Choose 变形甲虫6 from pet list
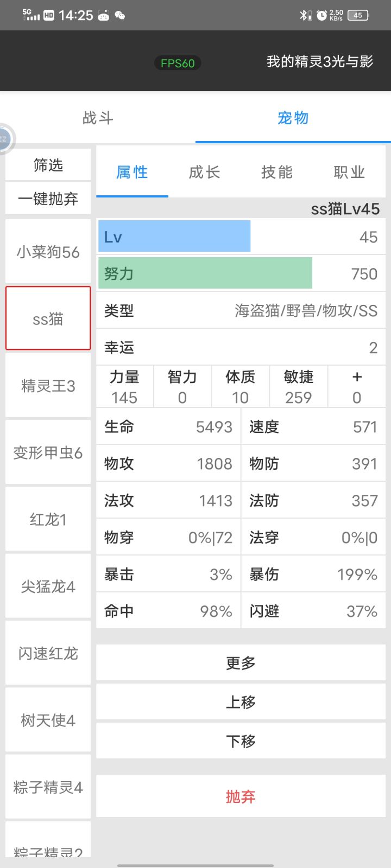Image resolution: width=391 pixels, height=868 pixels. click(48, 452)
